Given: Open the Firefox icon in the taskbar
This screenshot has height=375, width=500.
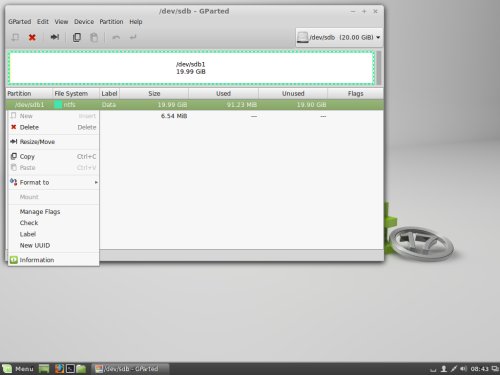Looking at the screenshot, I should [x=59, y=368].
